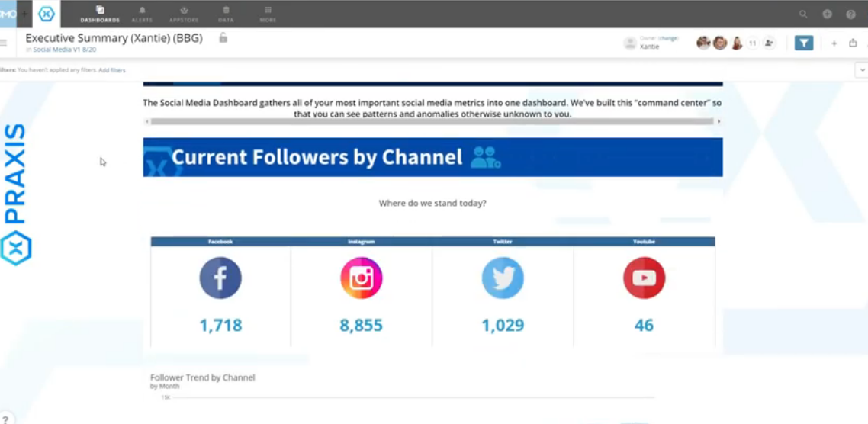Toggle the blue filter funnel button

pyautogui.click(x=804, y=43)
